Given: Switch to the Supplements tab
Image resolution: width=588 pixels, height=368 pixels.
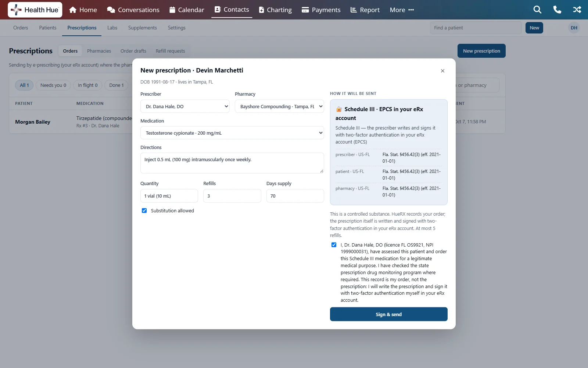Looking at the screenshot, I should (x=142, y=28).
